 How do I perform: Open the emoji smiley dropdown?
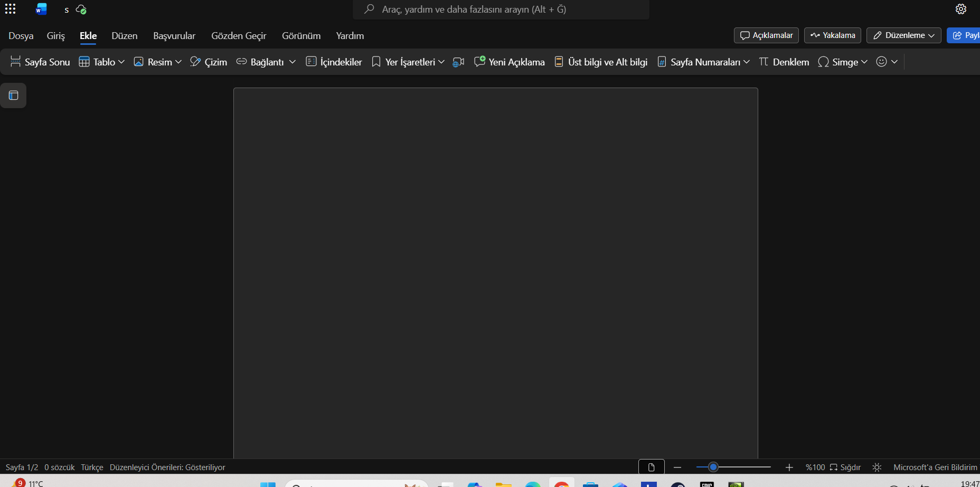887,62
